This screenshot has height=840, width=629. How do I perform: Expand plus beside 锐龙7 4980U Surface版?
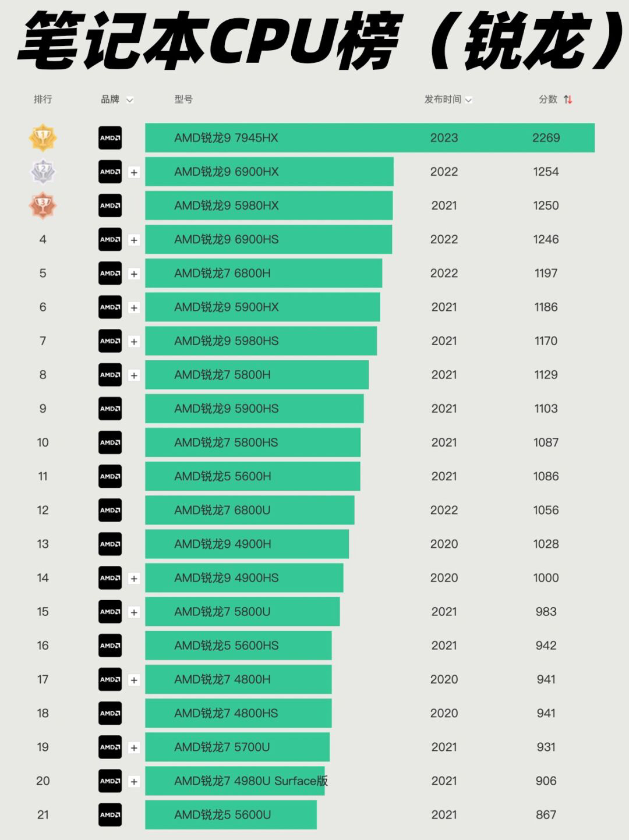(x=134, y=781)
